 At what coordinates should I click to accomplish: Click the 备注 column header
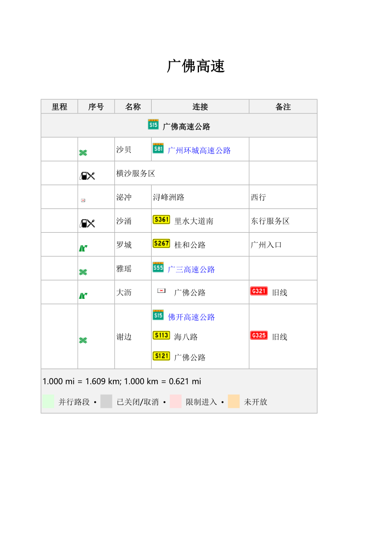tap(283, 107)
